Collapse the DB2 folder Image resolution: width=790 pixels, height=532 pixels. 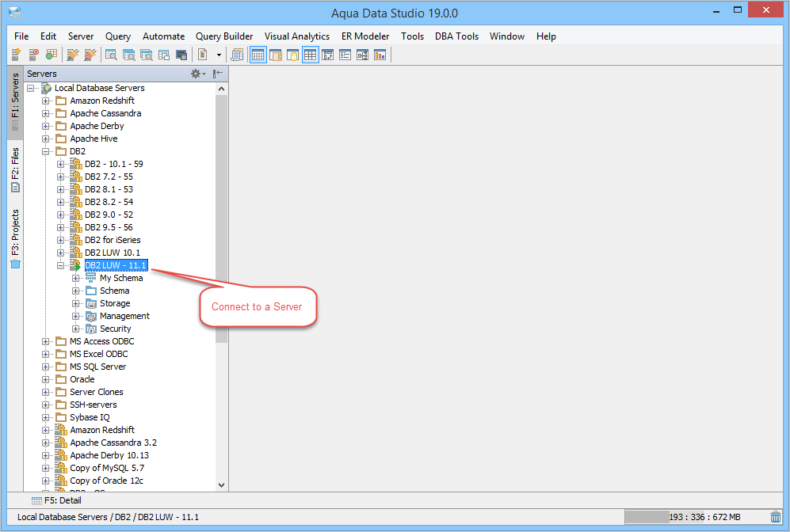46,151
